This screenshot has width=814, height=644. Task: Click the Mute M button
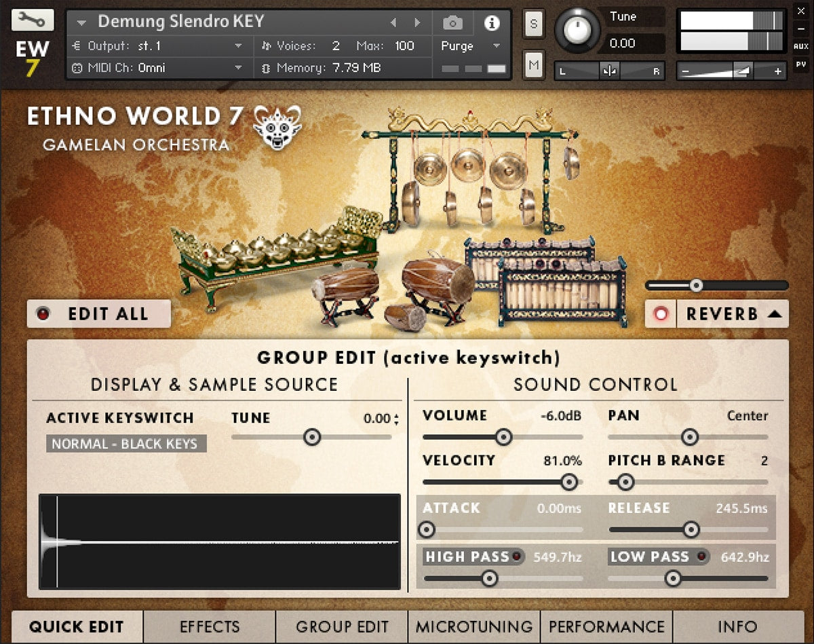(533, 65)
